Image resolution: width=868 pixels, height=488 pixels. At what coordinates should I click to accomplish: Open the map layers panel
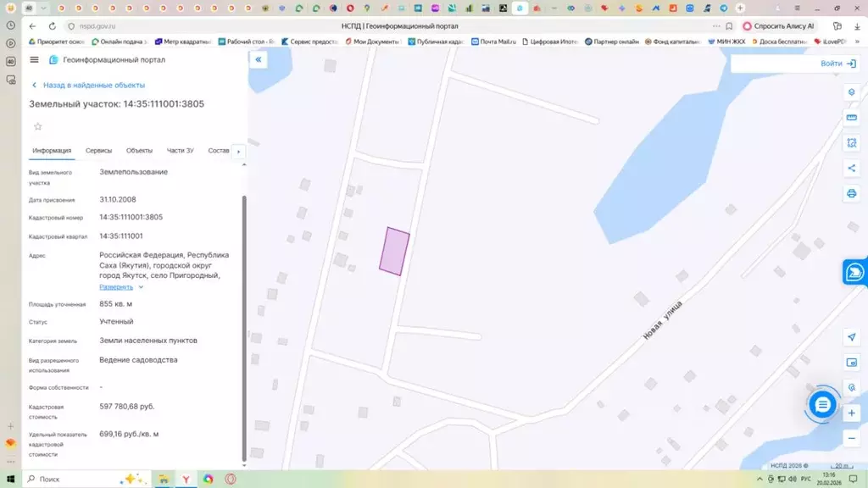851,91
